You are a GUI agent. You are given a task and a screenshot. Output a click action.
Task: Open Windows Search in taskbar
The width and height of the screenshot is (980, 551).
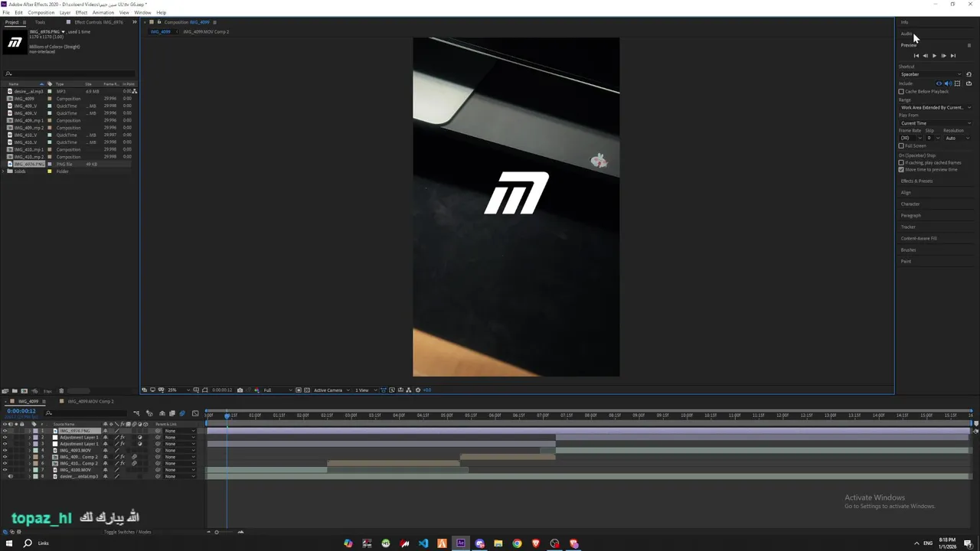[x=28, y=543]
